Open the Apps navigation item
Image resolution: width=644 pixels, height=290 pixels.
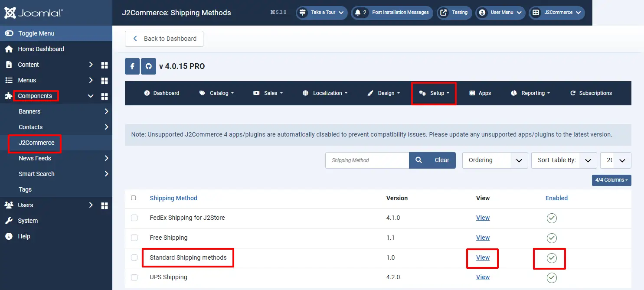pos(480,93)
